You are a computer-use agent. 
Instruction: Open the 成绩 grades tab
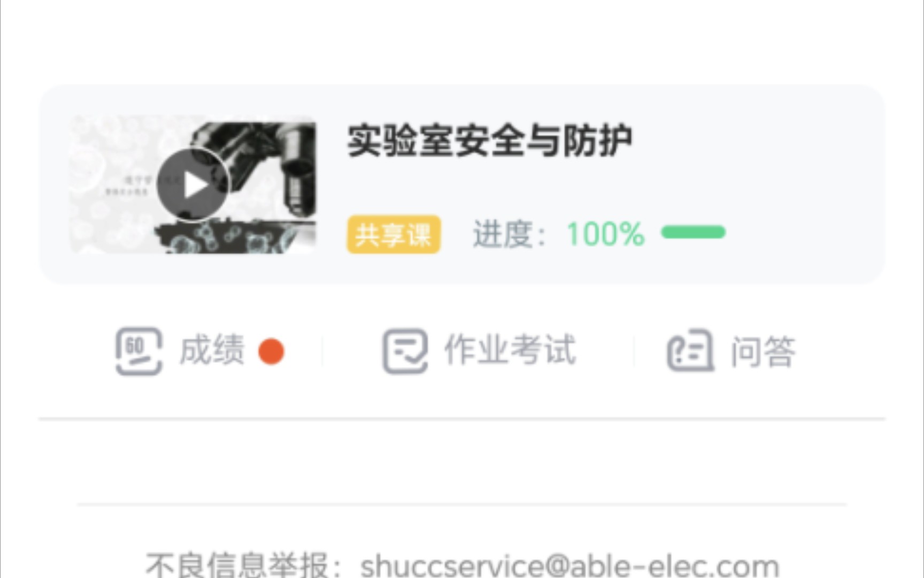pos(211,350)
